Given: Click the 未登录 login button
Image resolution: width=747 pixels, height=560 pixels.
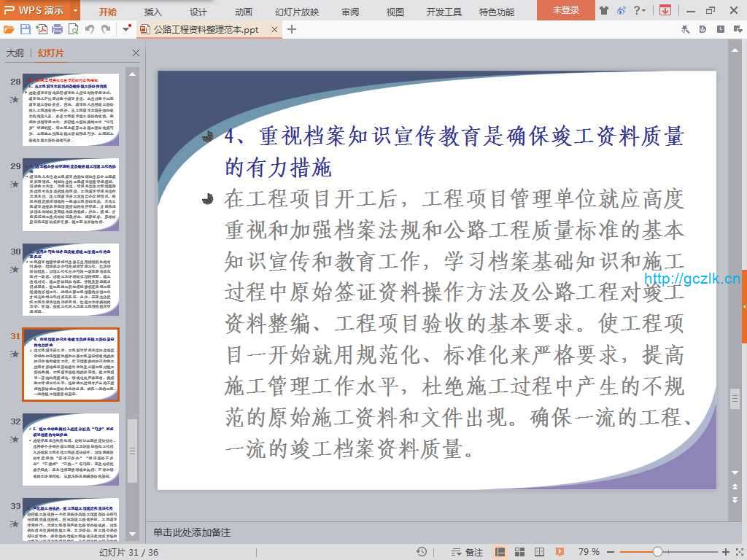Looking at the screenshot, I should (x=565, y=10).
